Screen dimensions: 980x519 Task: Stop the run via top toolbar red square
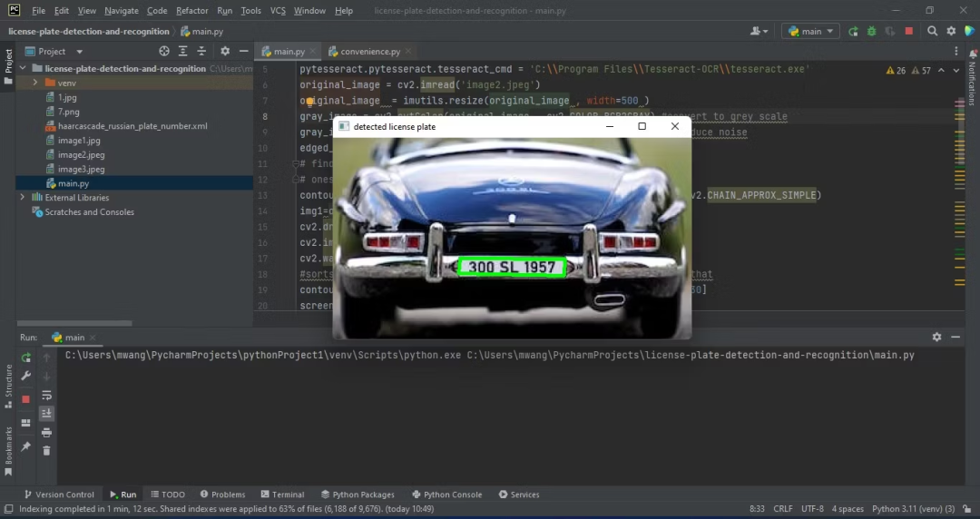click(908, 31)
